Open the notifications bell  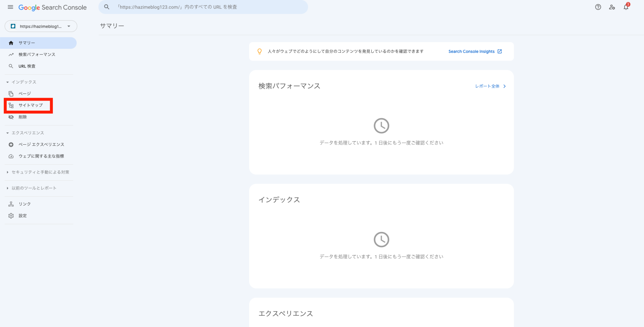pos(626,7)
